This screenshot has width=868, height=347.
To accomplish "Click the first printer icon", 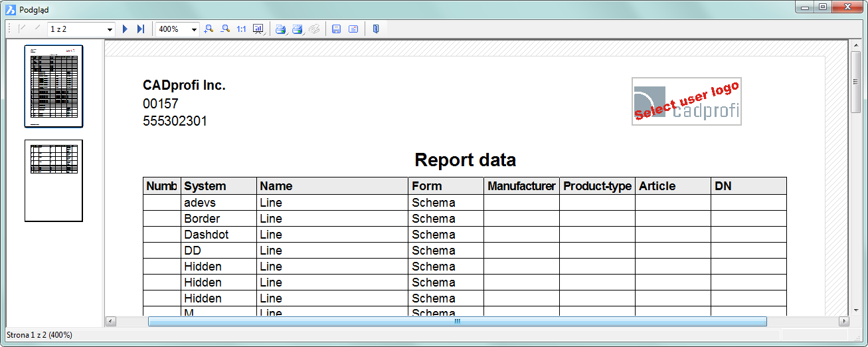I will (280, 29).
